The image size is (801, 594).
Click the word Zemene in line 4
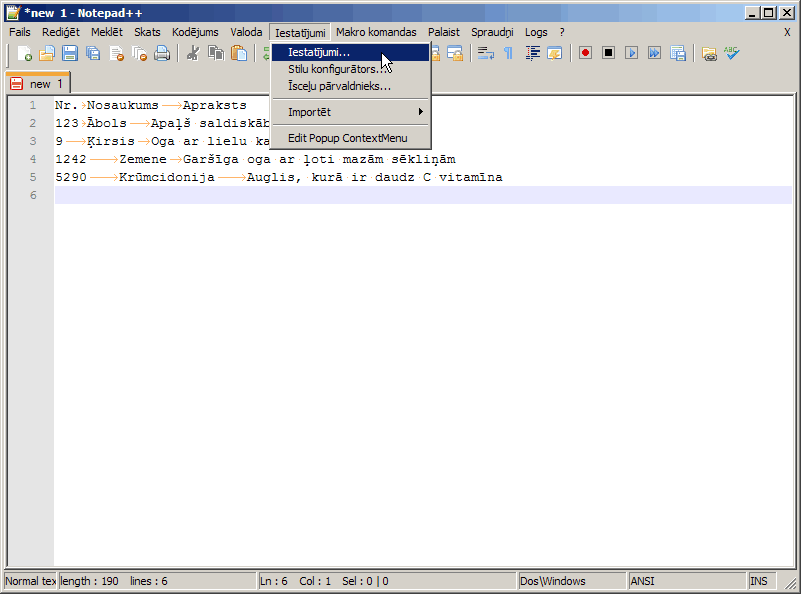(x=143, y=159)
